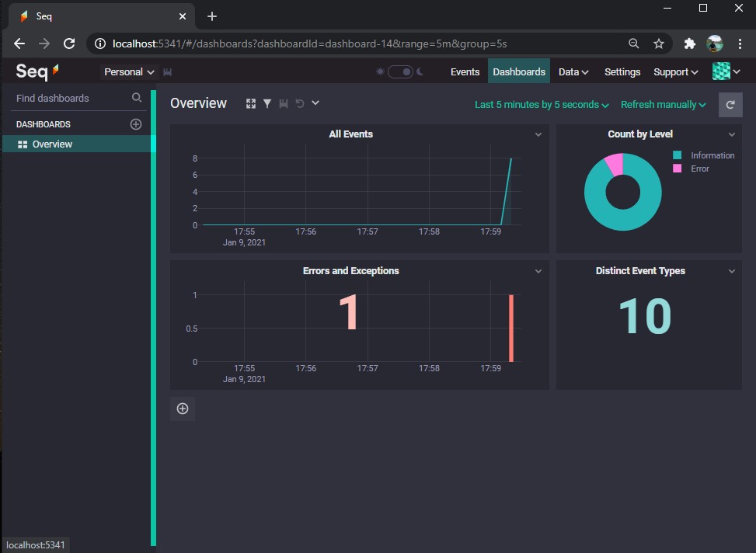This screenshot has width=756, height=553.
Task: Click the undo changes icon
Action: click(299, 103)
